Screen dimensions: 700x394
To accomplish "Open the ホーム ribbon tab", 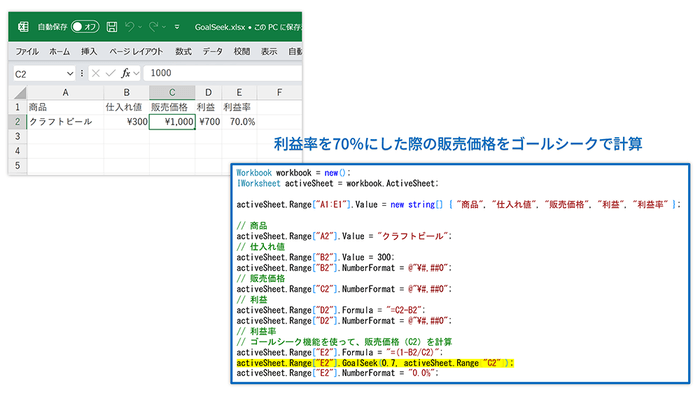I will (59, 52).
